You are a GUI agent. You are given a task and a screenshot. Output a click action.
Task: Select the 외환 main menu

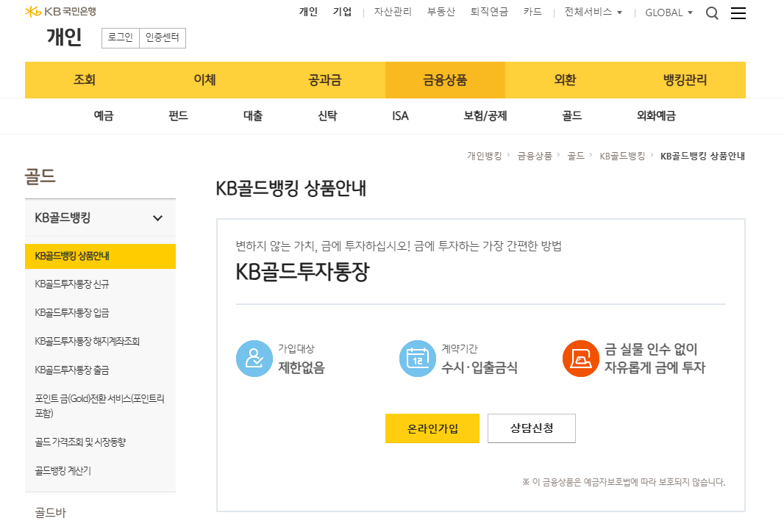coord(565,80)
